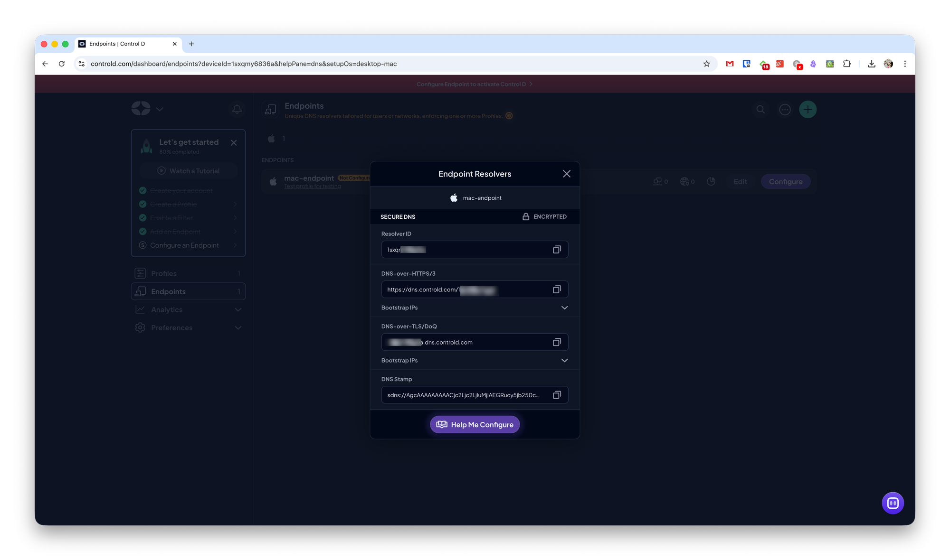950x560 pixels.
Task: Open the search magnifier icon
Action: pyautogui.click(x=760, y=110)
